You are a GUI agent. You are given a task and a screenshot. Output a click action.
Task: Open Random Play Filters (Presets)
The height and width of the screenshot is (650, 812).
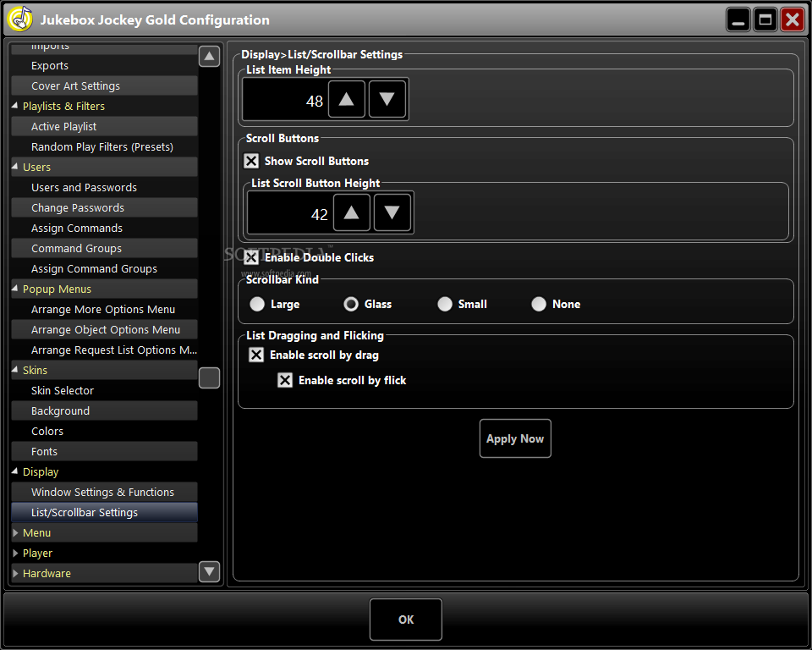click(x=104, y=146)
